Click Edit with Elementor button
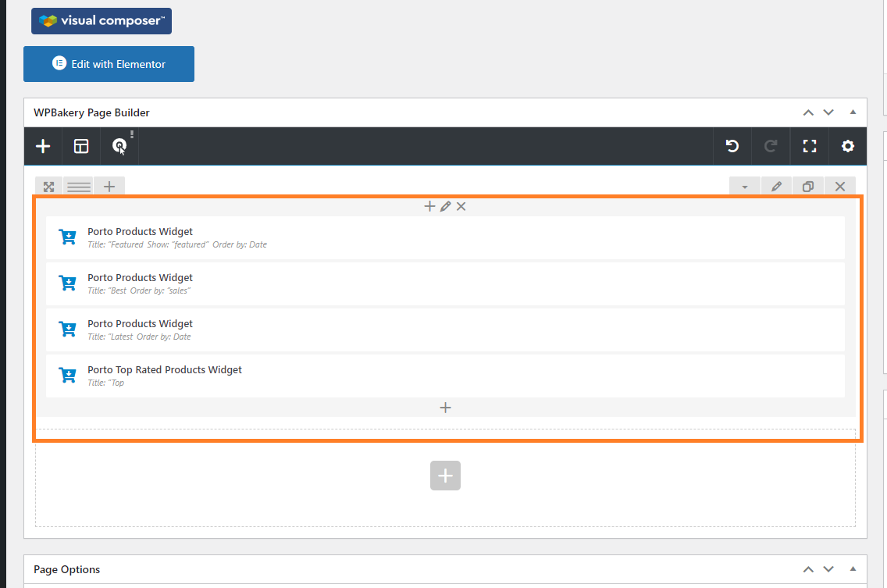This screenshot has width=887, height=588. pyautogui.click(x=109, y=64)
